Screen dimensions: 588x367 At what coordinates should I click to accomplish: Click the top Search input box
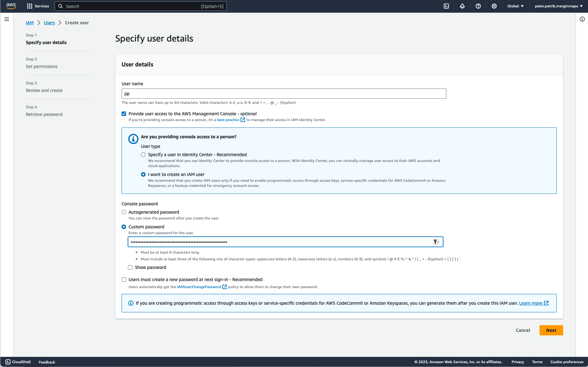click(x=141, y=6)
